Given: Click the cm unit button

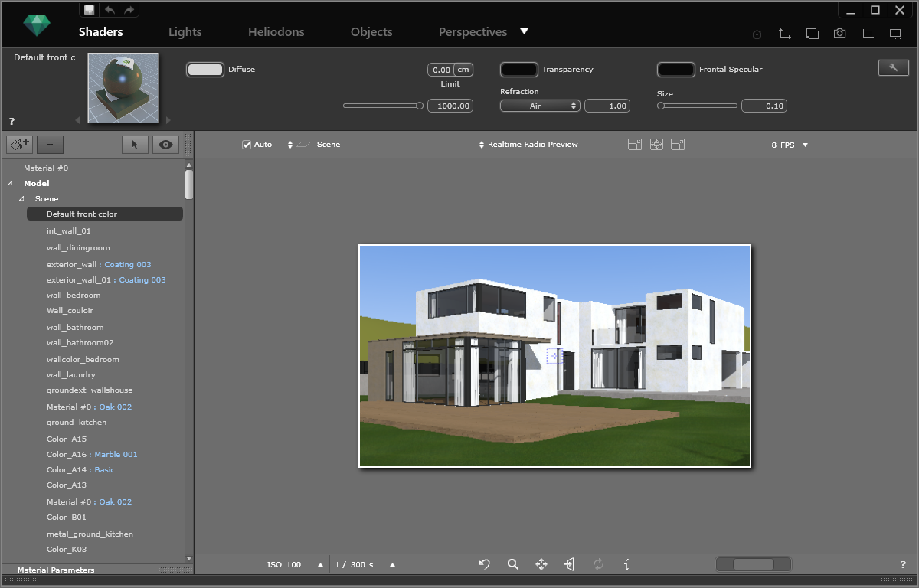Looking at the screenshot, I should pos(463,70).
